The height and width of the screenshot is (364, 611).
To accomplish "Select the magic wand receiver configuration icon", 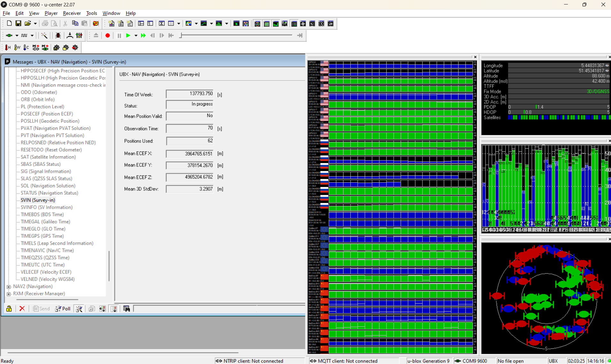I will [44, 35].
